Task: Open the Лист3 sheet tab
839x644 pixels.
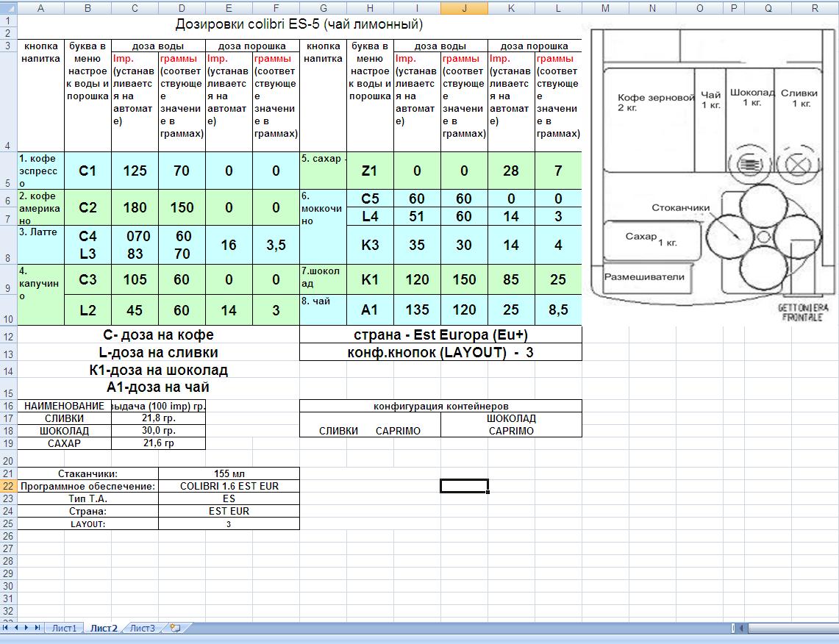Action: (x=143, y=628)
